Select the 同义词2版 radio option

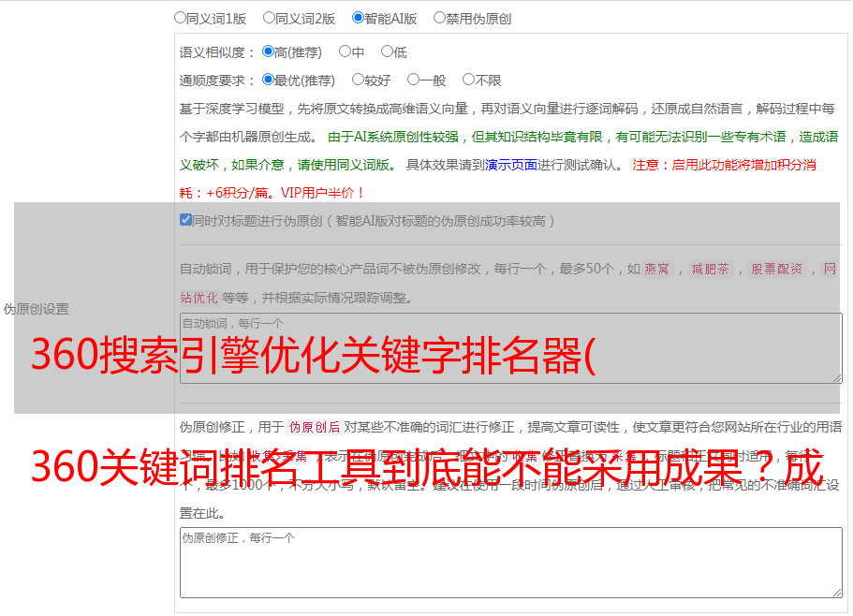coord(269,18)
